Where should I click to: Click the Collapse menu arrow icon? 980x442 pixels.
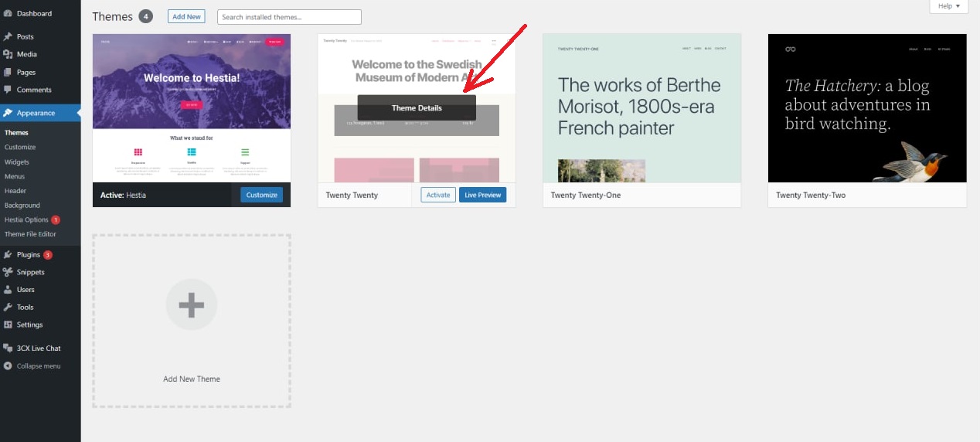8,366
